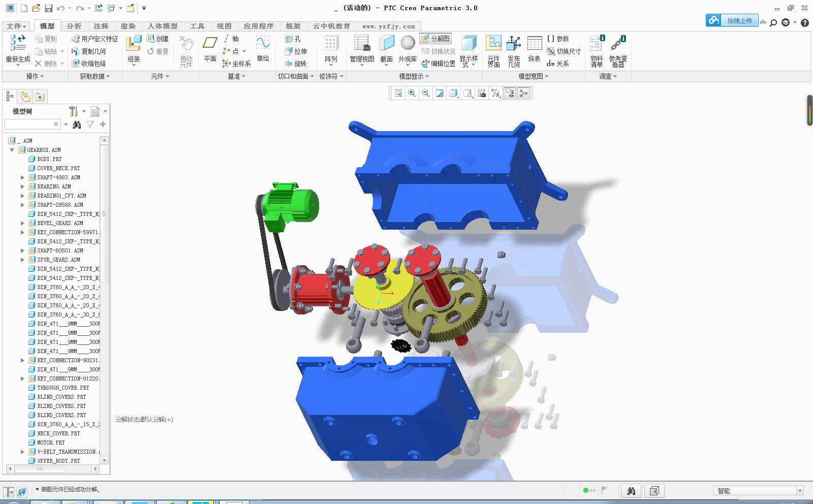Image resolution: width=813 pixels, height=504 pixels.
Task: Toggle datum display filters in graphics toolbar
Action: (x=495, y=93)
